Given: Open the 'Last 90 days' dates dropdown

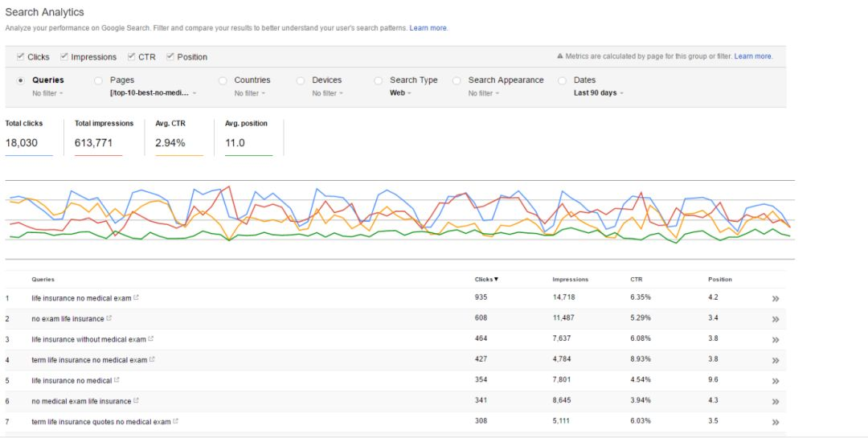Looking at the screenshot, I should [x=599, y=93].
